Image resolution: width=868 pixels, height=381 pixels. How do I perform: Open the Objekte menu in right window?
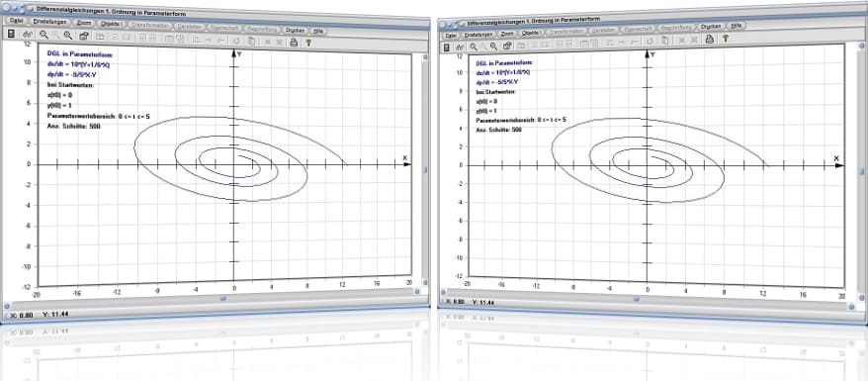click(x=530, y=33)
